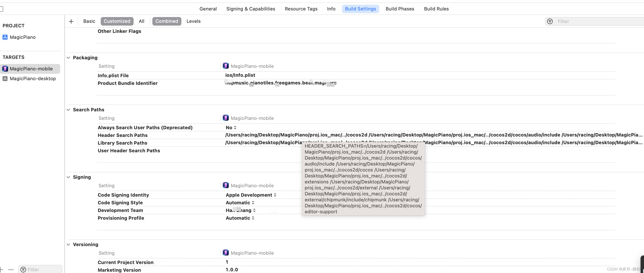
Task: Open the Build Phases tab
Action: pyautogui.click(x=400, y=9)
